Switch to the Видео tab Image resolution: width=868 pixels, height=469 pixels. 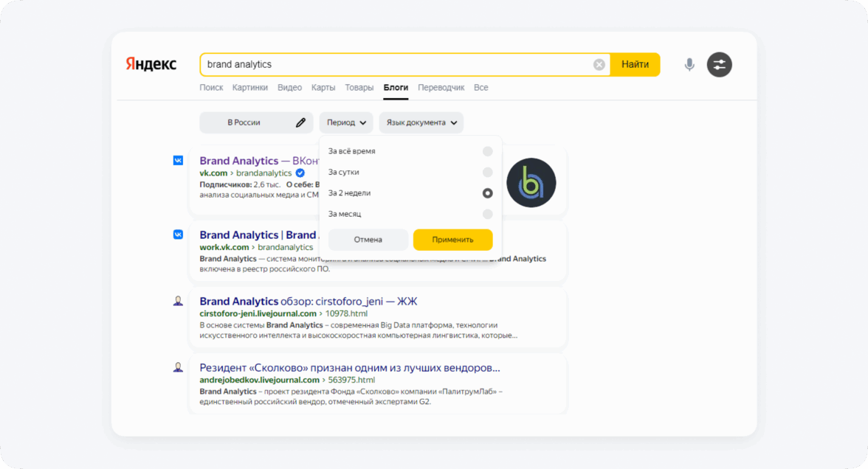[289, 87]
